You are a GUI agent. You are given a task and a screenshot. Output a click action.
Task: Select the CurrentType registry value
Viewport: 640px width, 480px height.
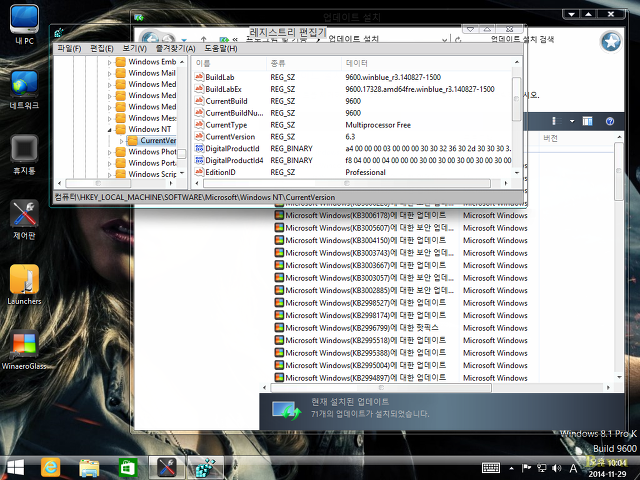click(x=226, y=125)
